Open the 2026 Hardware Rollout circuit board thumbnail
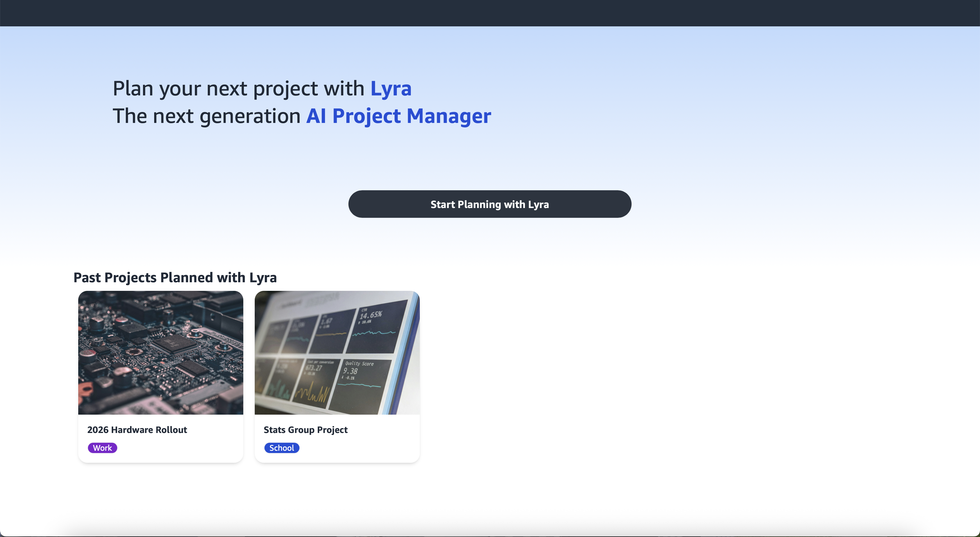The width and height of the screenshot is (980, 537). coord(160,352)
